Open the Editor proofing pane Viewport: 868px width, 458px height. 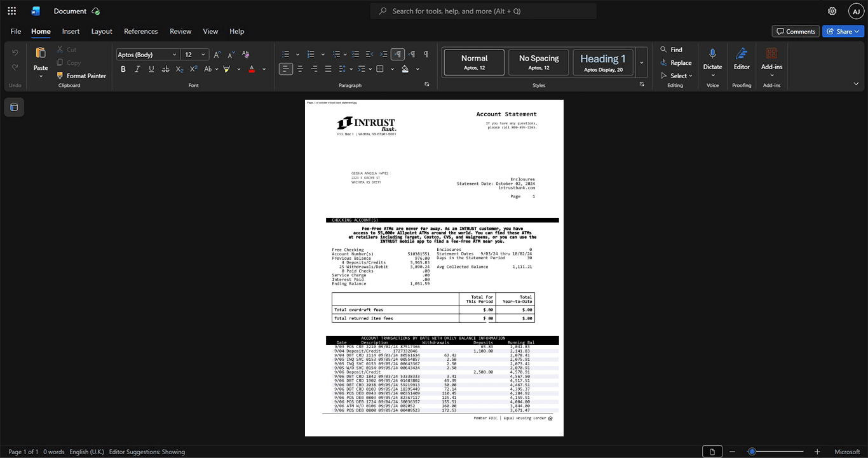click(x=742, y=58)
